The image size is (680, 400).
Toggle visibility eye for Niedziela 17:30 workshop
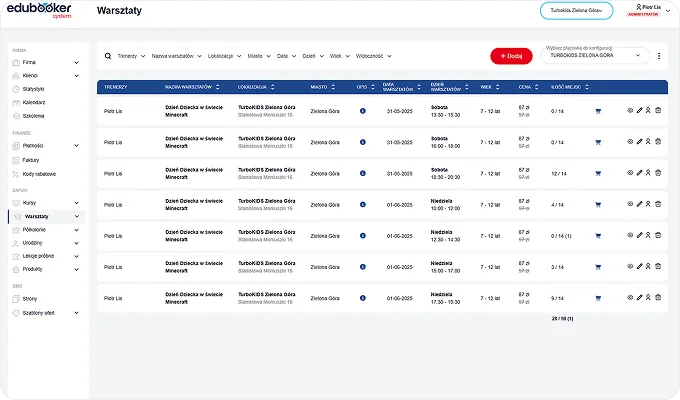[629, 297]
